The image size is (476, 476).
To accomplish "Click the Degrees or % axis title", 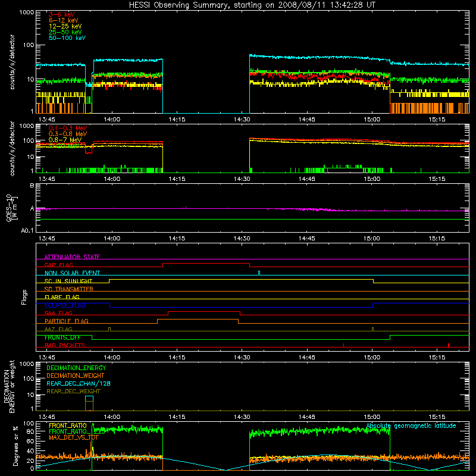I will pyautogui.click(x=15, y=446).
